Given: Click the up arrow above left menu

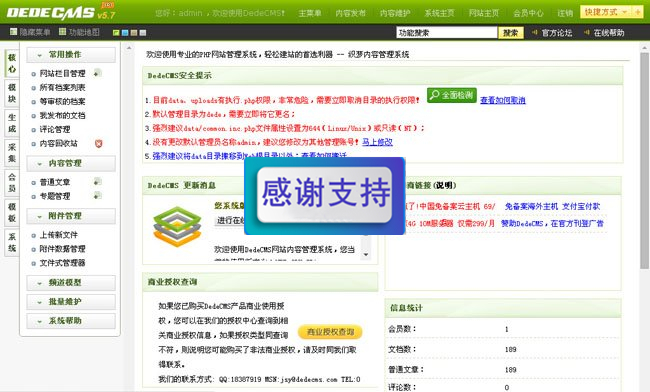Looking at the screenshot, I should 129,48.
